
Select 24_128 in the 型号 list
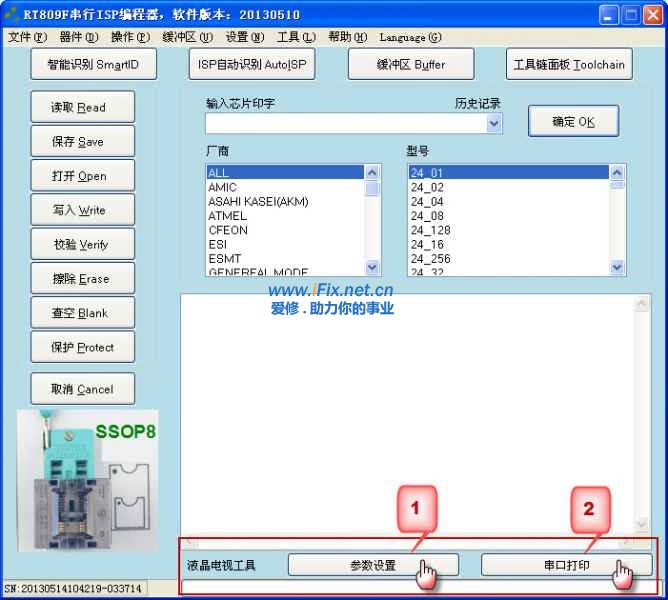509,230
